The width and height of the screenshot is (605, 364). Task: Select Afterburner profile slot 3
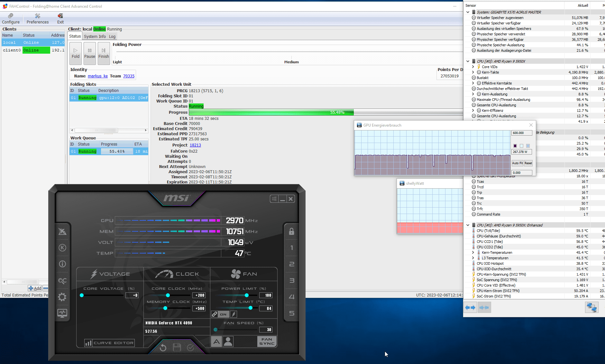[291, 280]
